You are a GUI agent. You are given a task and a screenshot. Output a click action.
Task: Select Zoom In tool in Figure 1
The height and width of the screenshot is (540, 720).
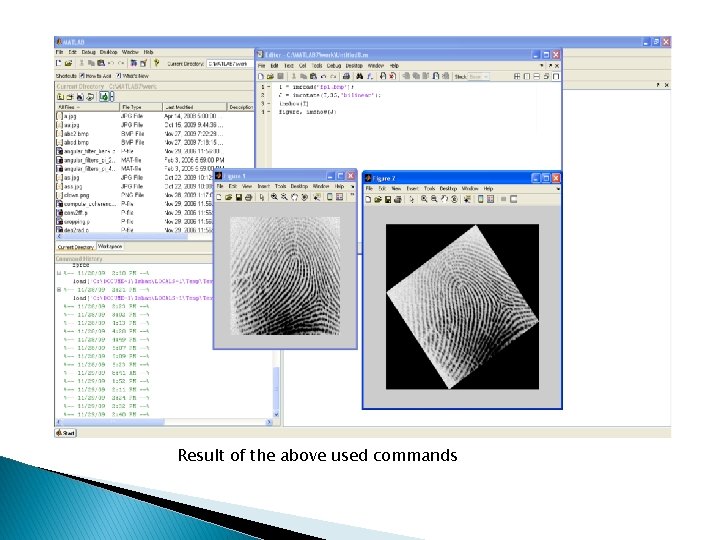(274, 197)
